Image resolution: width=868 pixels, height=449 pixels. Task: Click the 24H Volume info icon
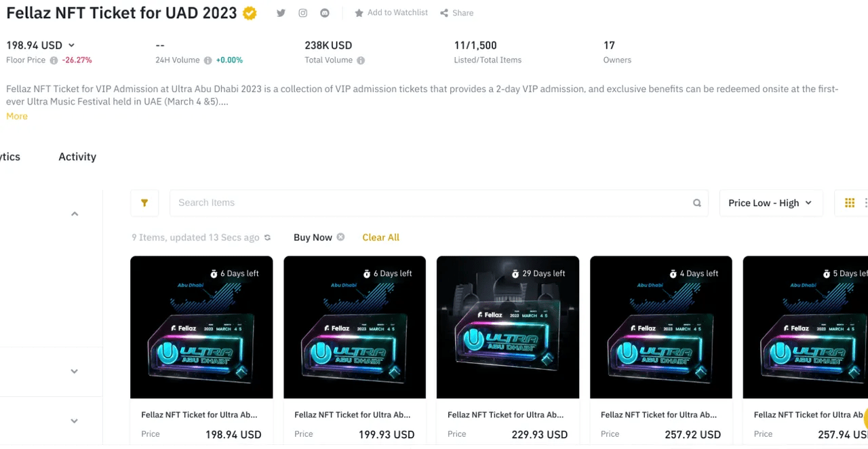click(208, 60)
